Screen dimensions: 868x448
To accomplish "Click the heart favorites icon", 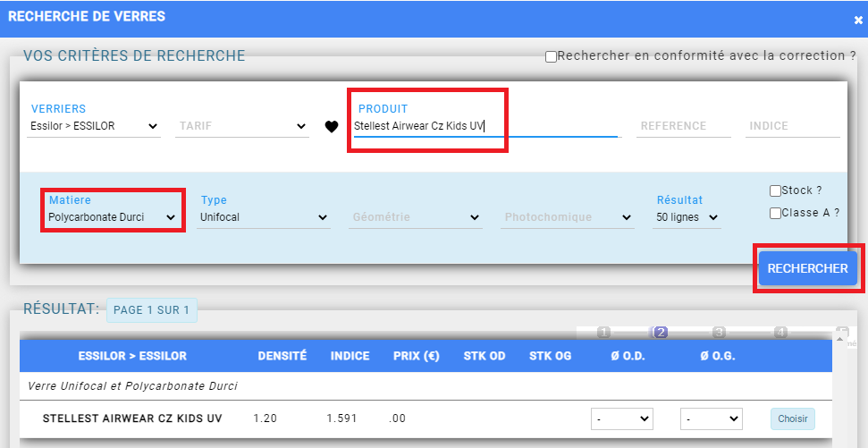I will [331, 127].
